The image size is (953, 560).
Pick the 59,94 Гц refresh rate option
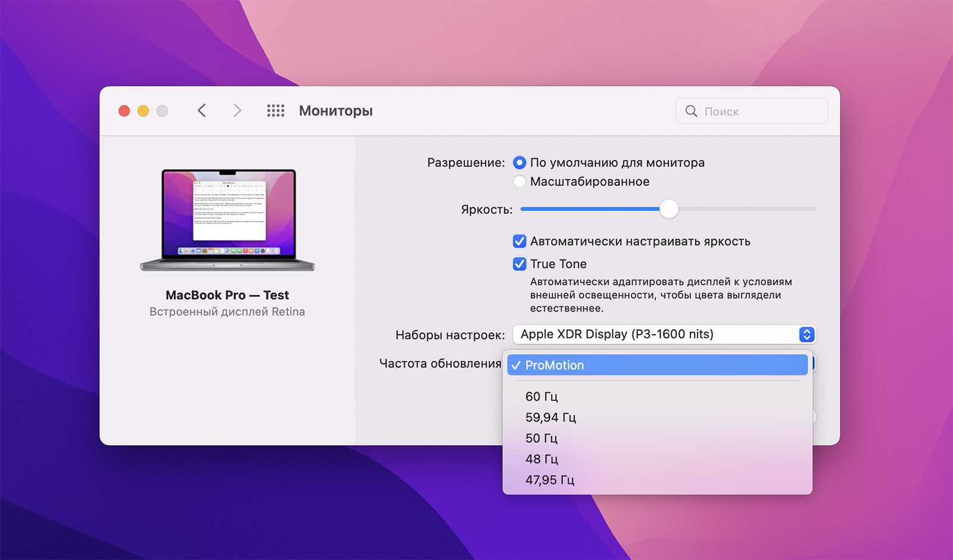(x=550, y=417)
